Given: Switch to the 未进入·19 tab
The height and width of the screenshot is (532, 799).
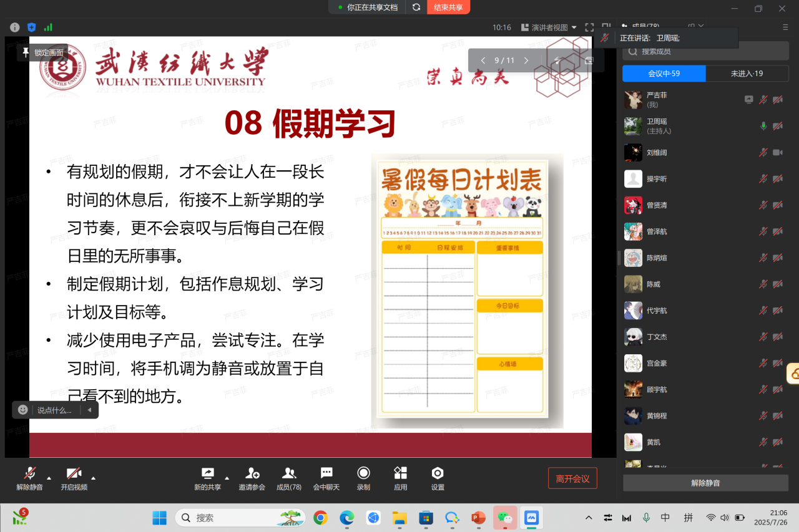Looking at the screenshot, I should [747, 74].
